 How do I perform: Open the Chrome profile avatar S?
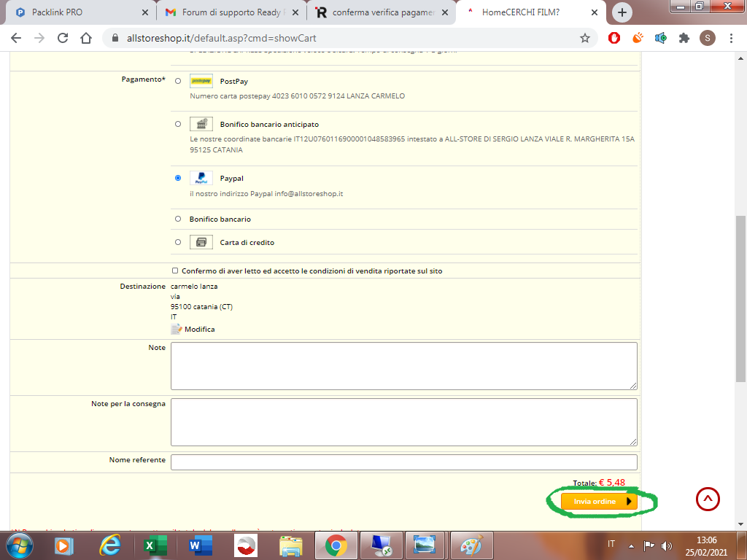click(708, 38)
